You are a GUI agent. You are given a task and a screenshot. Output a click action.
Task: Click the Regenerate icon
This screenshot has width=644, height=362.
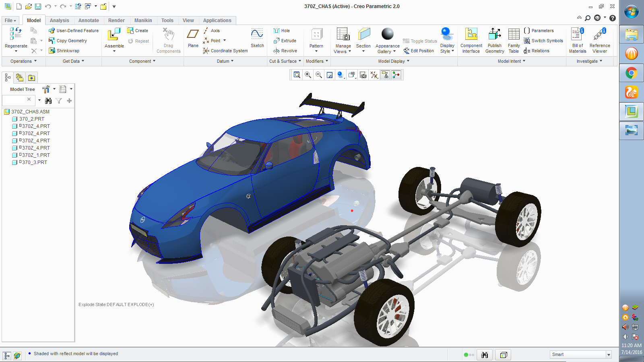(16, 34)
